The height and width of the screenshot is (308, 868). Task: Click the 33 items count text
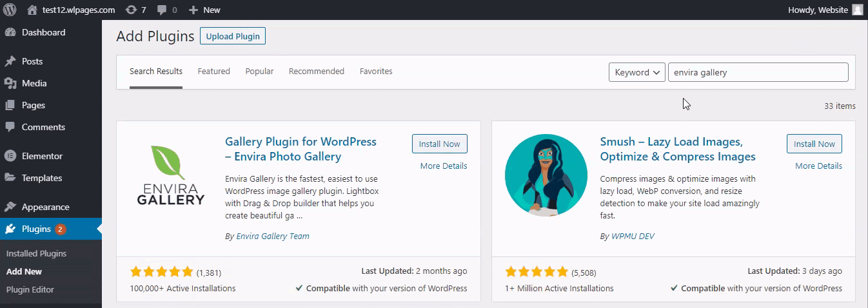click(x=840, y=106)
